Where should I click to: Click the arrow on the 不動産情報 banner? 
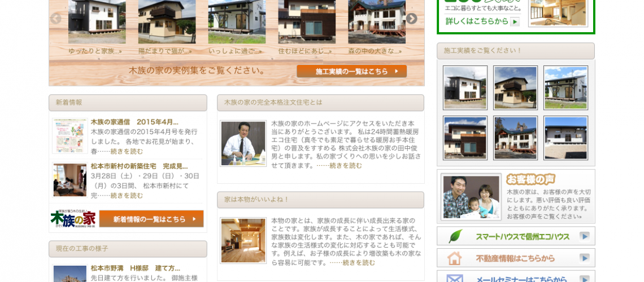tap(585, 258)
